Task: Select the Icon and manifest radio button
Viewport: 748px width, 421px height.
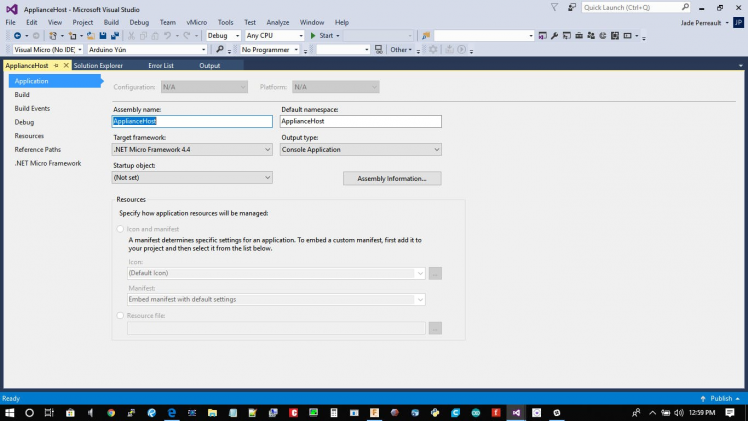Action: tap(121, 229)
